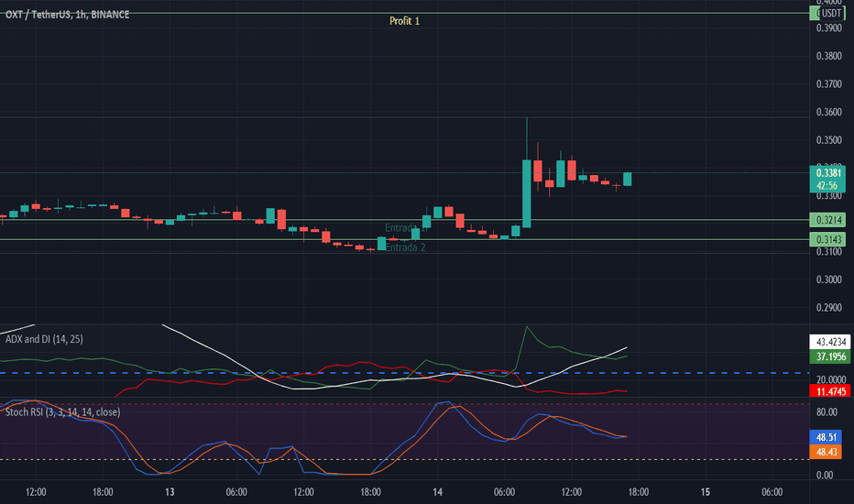Click the 43.4234 ADX value label
This screenshot has height=504, width=854.
click(x=829, y=342)
